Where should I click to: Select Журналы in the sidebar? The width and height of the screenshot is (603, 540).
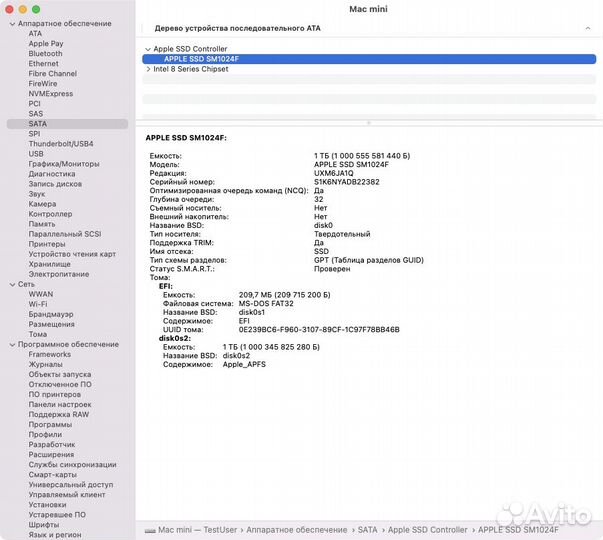[x=45, y=364]
